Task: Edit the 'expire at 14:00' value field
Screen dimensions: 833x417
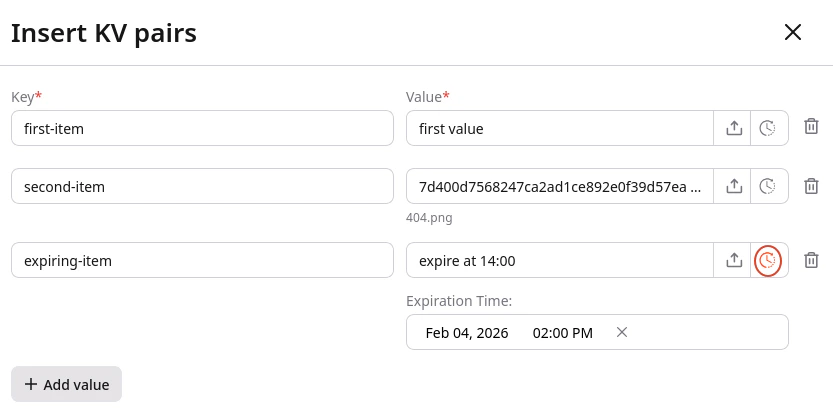Action: 560,260
